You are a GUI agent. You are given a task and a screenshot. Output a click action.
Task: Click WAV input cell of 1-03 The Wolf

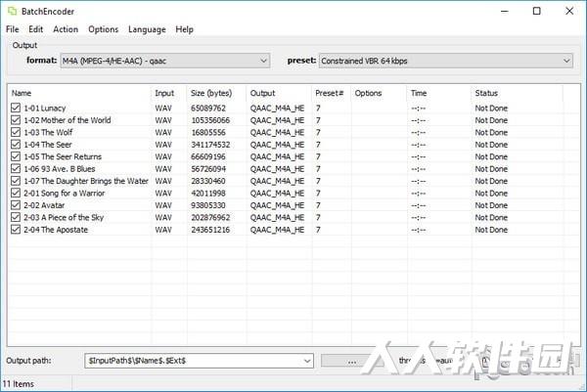(x=163, y=132)
